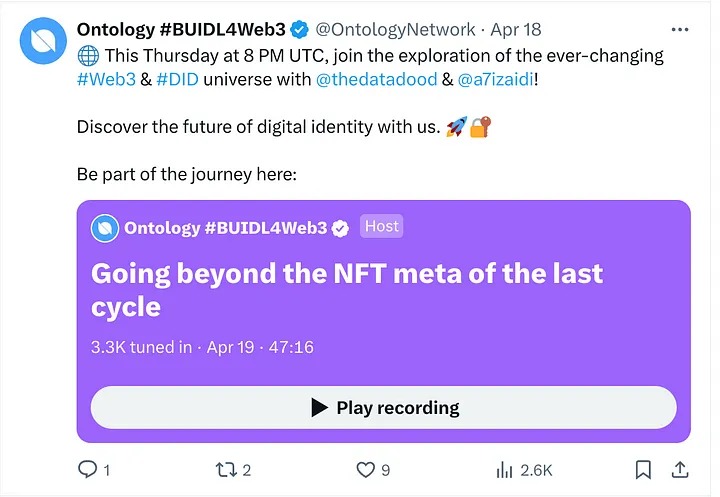Retweet using the repost icon

click(x=227, y=468)
